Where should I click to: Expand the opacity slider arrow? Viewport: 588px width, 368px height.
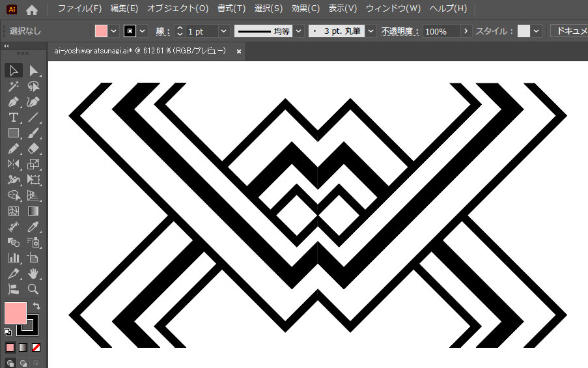(466, 31)
